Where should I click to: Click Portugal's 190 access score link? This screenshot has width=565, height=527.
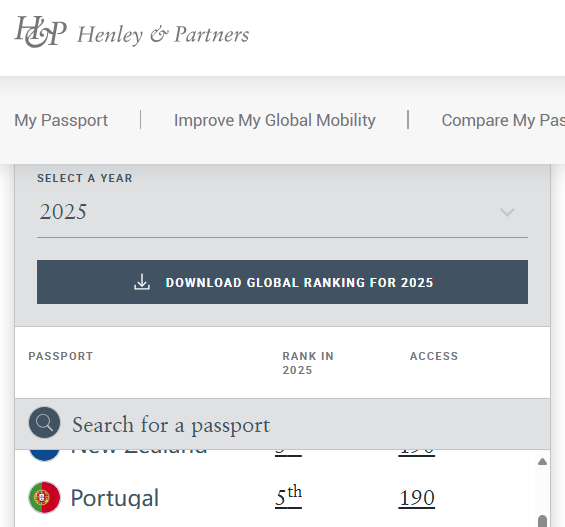(417, 498)
